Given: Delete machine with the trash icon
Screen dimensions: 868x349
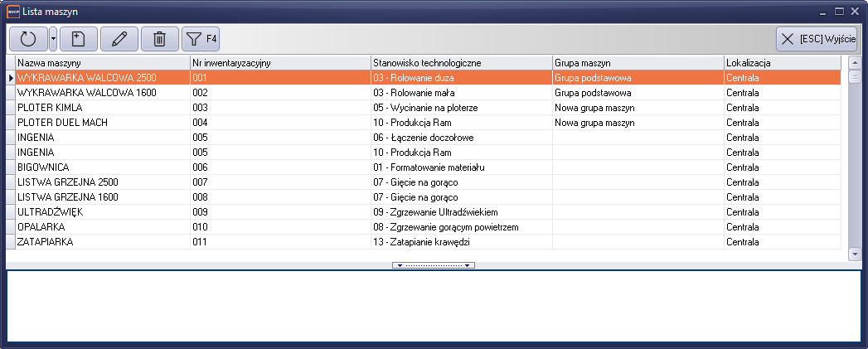Looking at the screenshot, I should [160, 38].
